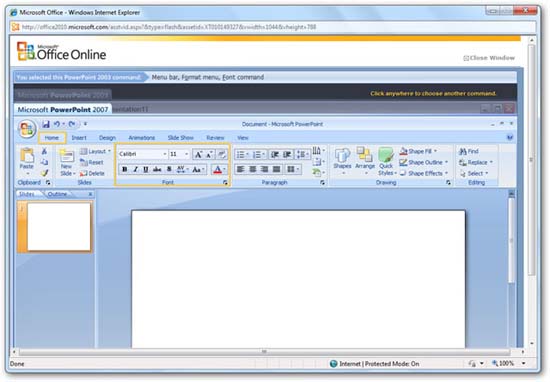This screenshot has height=382, width=550.
Task: Click the Convert to SmartArt green icon
Action: point(317,172)
